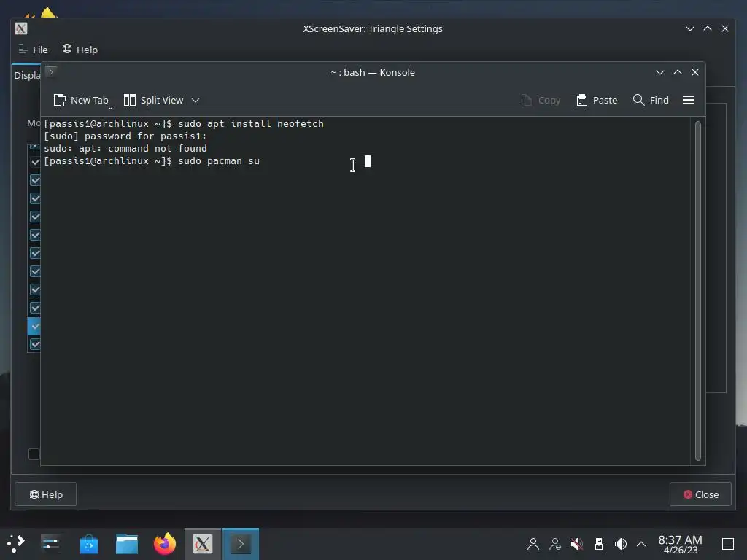Switch to XScreenSaver task in taskbar
The image size is (747, 560).
coord(203,543)
